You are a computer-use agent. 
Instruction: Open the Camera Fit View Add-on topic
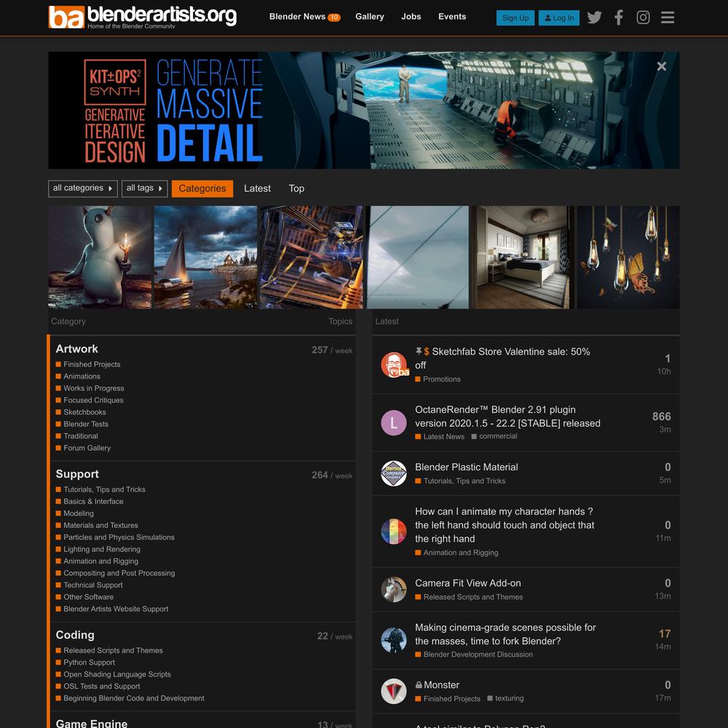pyautogui.click(x=467, y=583)
